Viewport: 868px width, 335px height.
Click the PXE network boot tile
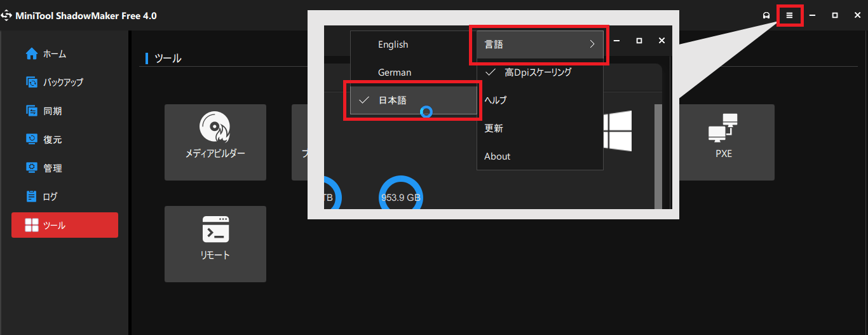coord(723,142)
